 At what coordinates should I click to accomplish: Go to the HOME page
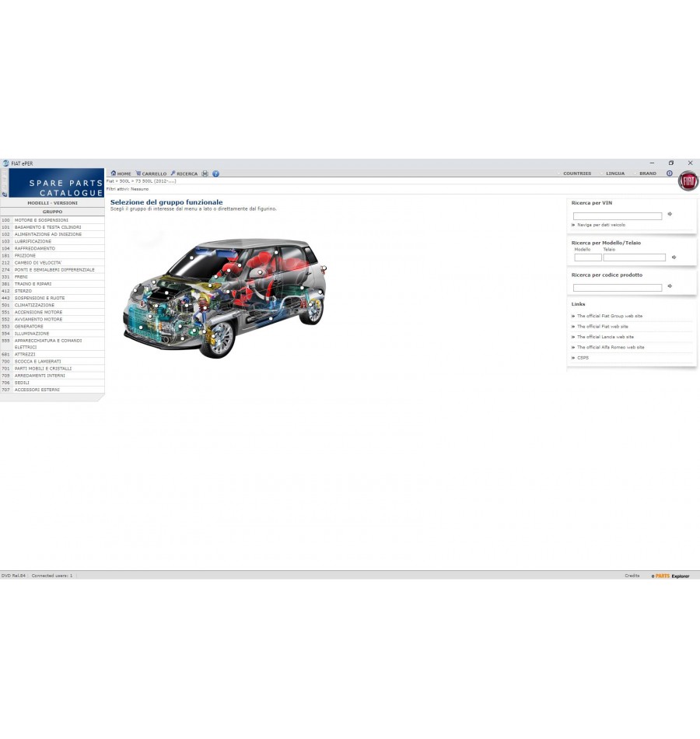pos(121,173)
